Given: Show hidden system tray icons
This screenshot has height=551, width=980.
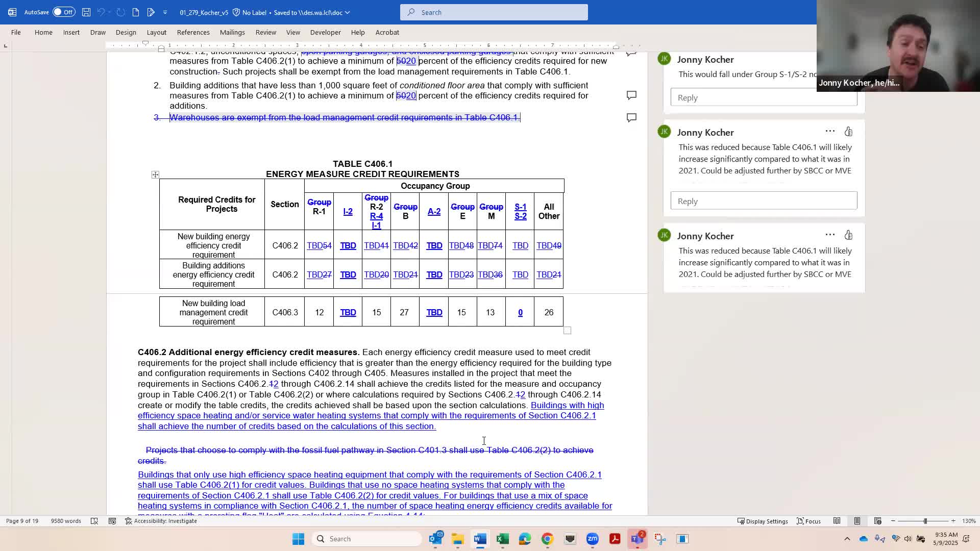Looking at the screenshot, I should coord(847,539).
